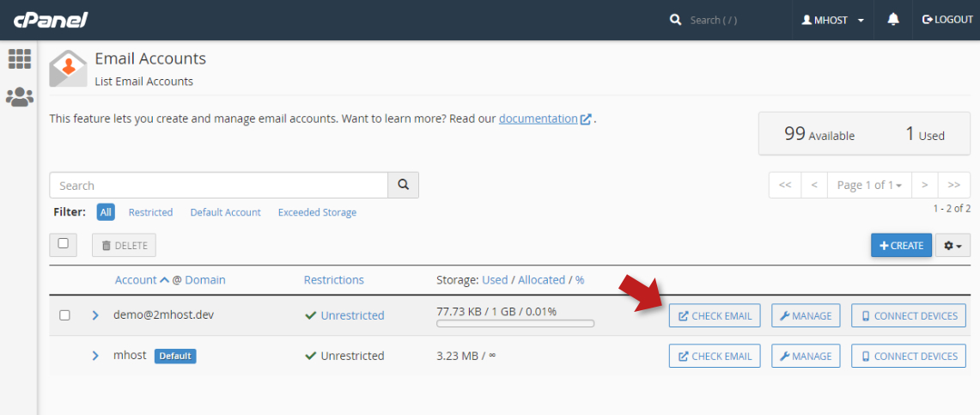Expand the demo@2mhost.dev account row
Screen dimensions: 980x415
click(95, 315)
